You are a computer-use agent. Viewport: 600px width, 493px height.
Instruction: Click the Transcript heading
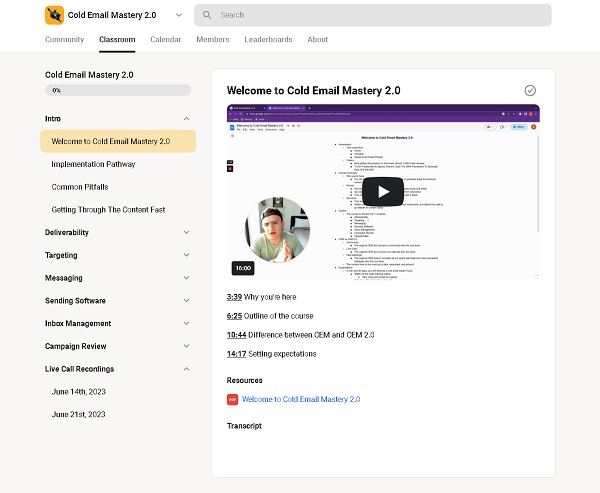pos(244,426)
